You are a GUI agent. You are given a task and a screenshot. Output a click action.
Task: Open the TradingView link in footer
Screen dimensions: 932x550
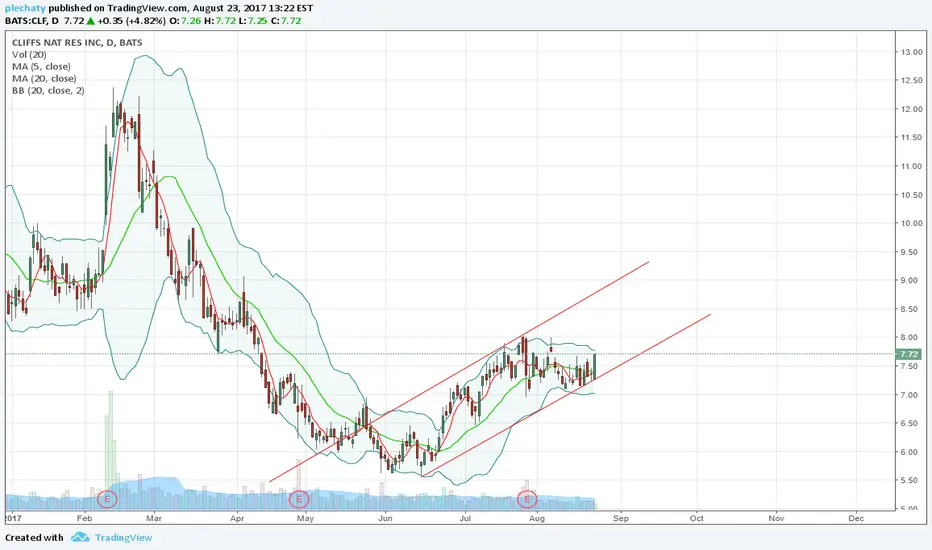[x=124, y=538]
